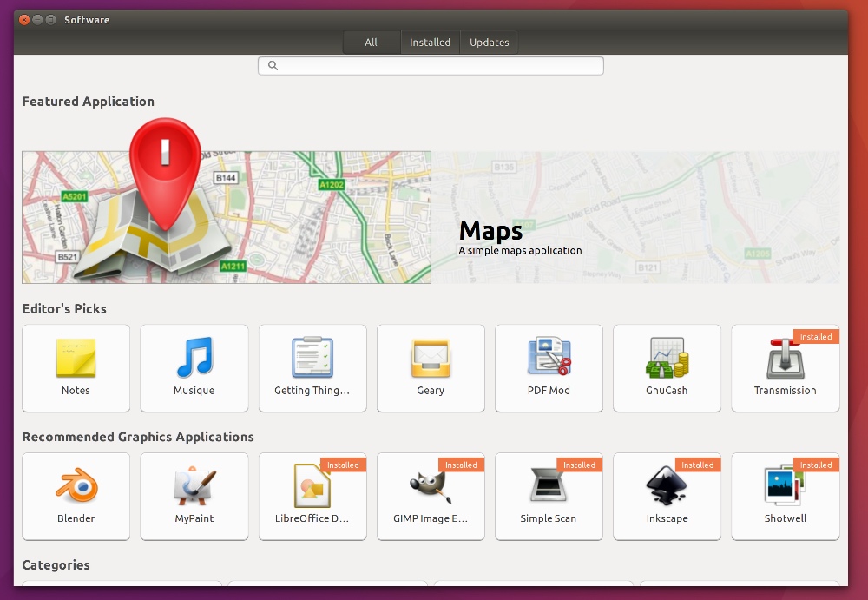Select the Getting Things GNOME tile
The image size is (868, 600).
(x=312, y=368)
